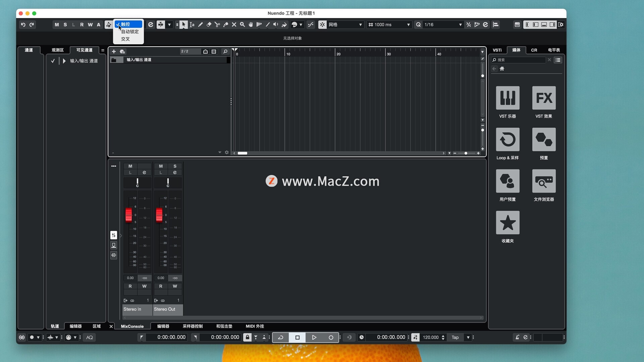Select the Line tool
644x362 pixels.
[267, 24]
